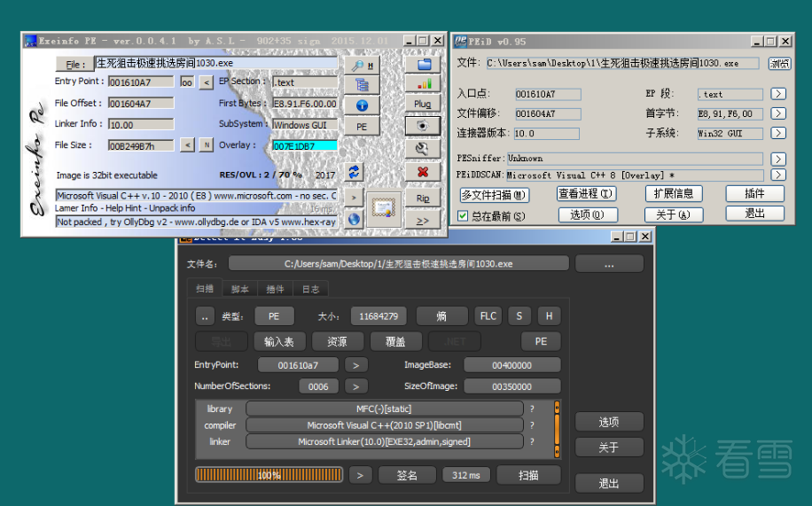This screenshot has width=812, height=506.
Task: Open the bar chart statistics icon in Exeinfo PE
Action: 423,84
